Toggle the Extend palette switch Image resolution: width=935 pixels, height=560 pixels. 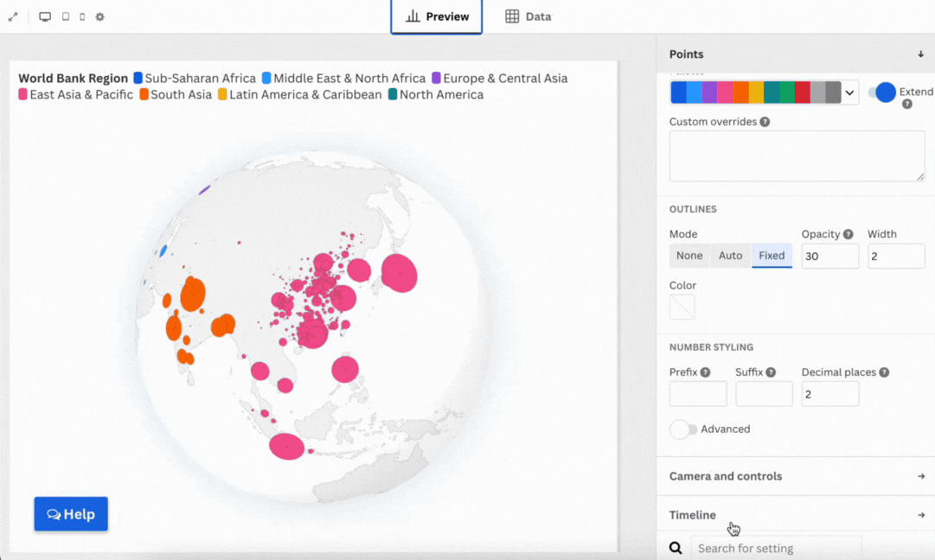(x=882, y=92)
